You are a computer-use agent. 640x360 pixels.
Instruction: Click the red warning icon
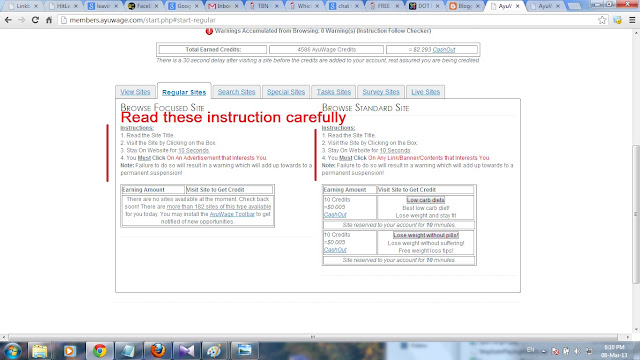(209, 31)
